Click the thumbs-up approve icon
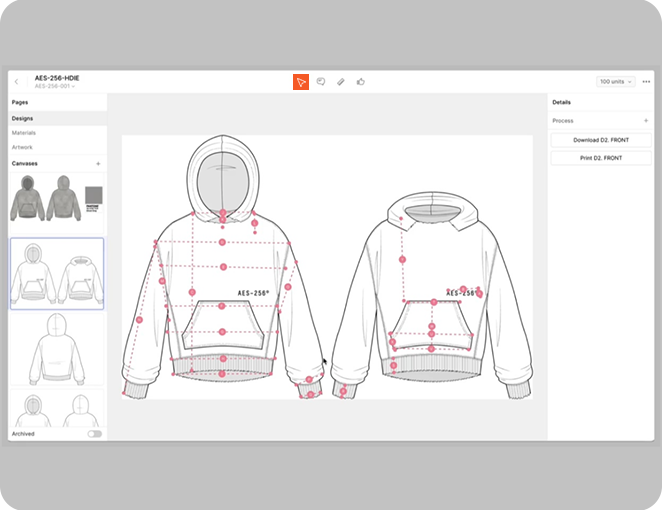The image size is (662, 510). (x=360, y=82)
